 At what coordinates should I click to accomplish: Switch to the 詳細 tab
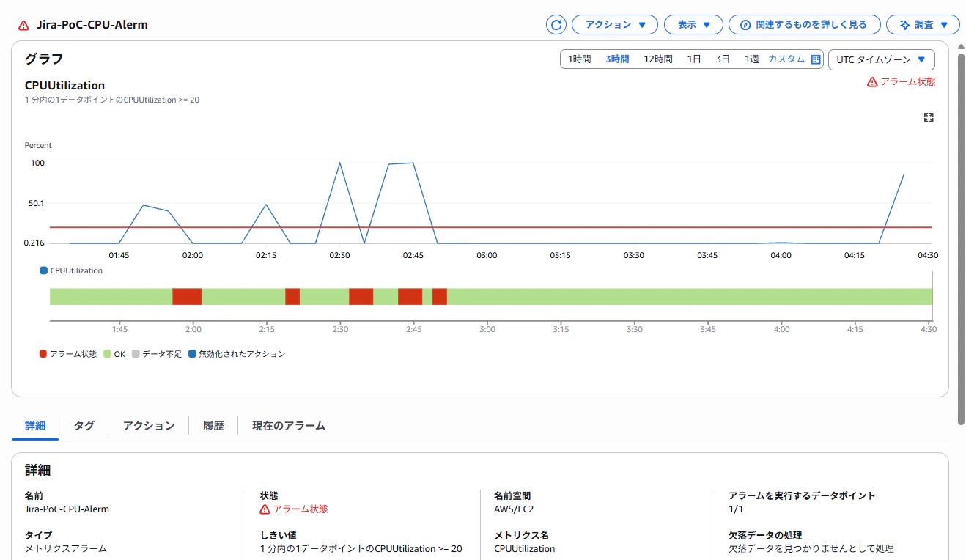coord(35,425)
